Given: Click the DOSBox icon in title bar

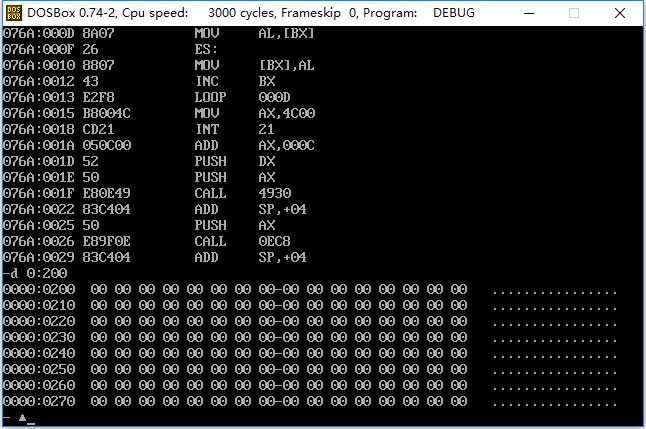Looking at the screenshot, I should click(x=14, y=13).
